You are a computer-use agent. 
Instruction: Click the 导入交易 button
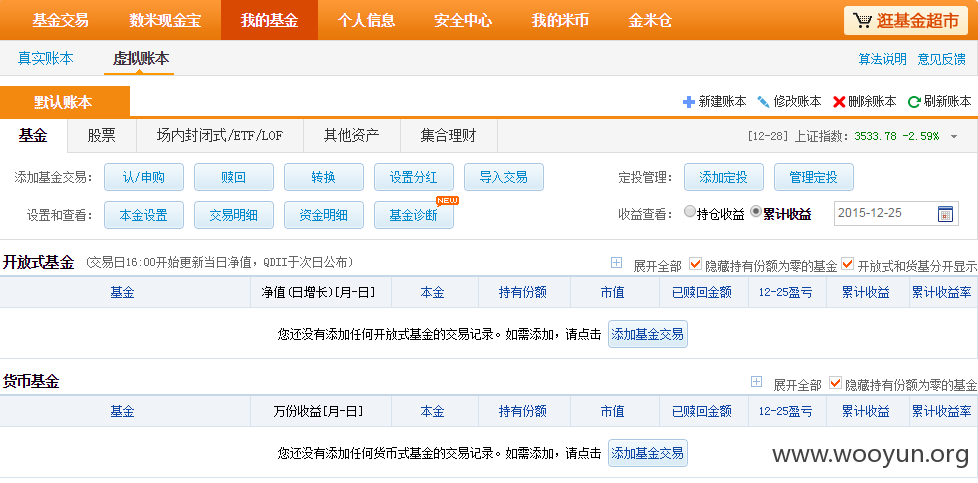click(x=504, y=177)
